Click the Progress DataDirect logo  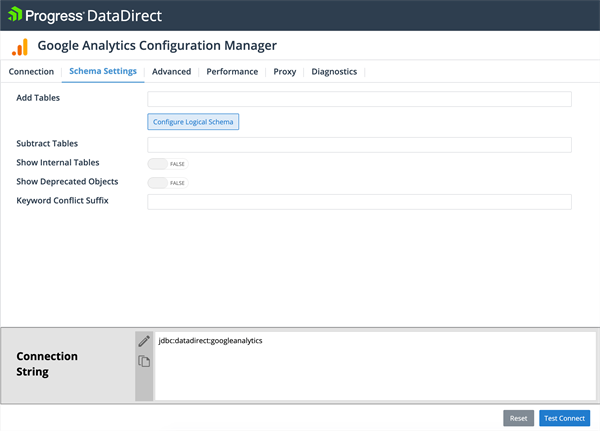(85, 15)
